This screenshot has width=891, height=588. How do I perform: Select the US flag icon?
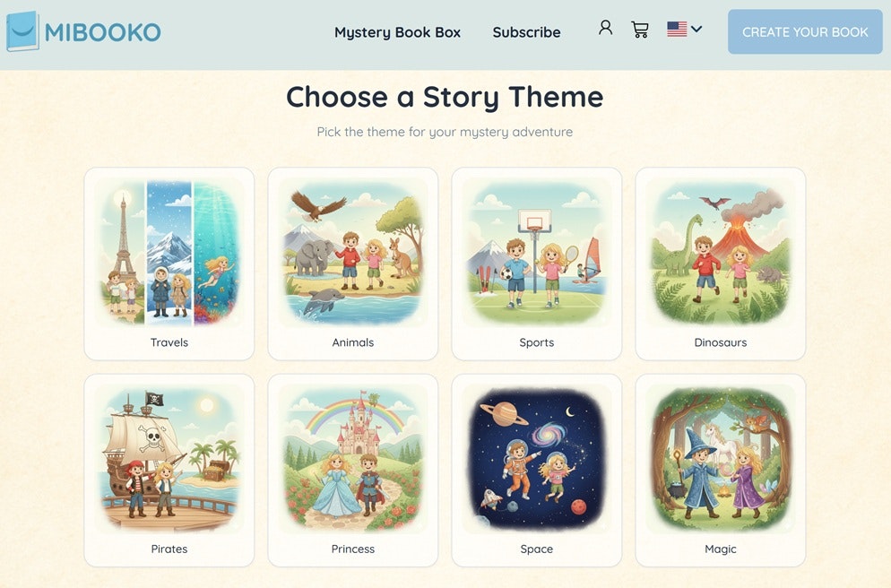(x=677, y=28)
